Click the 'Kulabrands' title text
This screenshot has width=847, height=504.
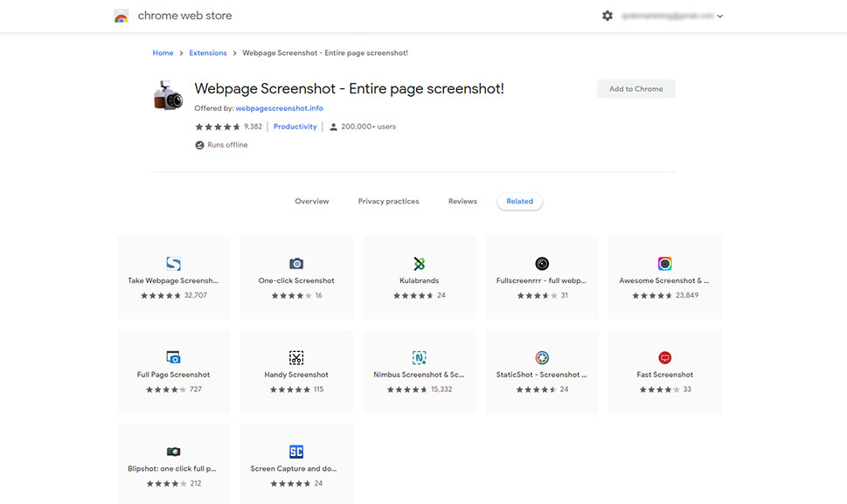click(420, 280)
